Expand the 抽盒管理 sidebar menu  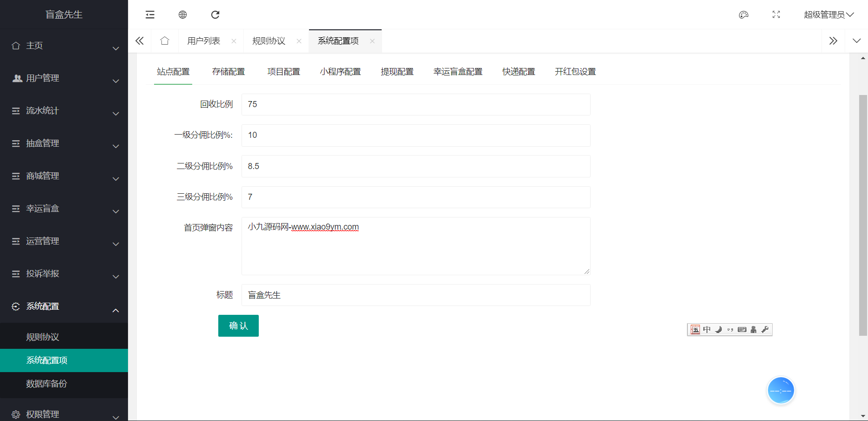tap(116, 146)
